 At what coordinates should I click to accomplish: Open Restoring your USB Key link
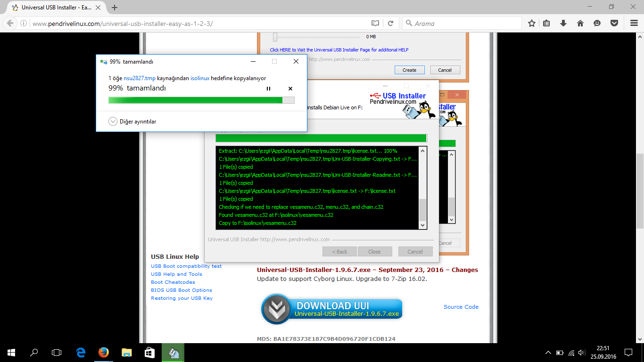tap(182, 298)
